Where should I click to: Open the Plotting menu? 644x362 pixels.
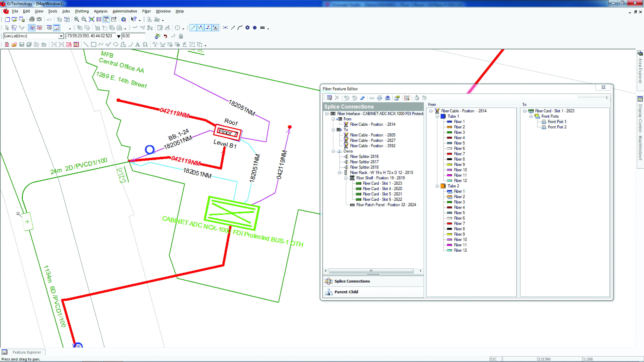(x=82, y=11)
